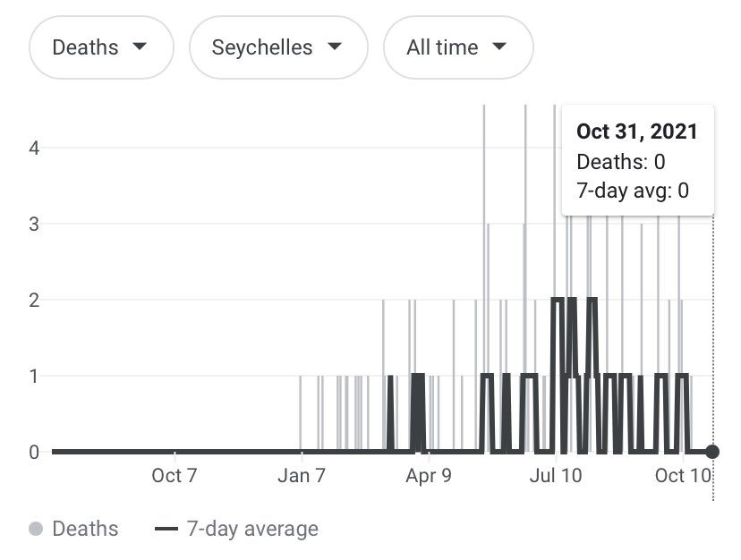This screenshot has width=741, height=560.
Task: Click the y-axis value 0
Action: click(x=34, y=453)
